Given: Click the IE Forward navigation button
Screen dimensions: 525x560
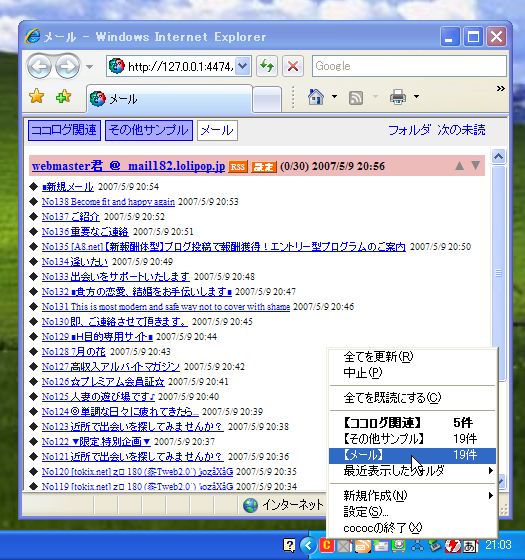Looking at the screenshot, I should [68, 66].
